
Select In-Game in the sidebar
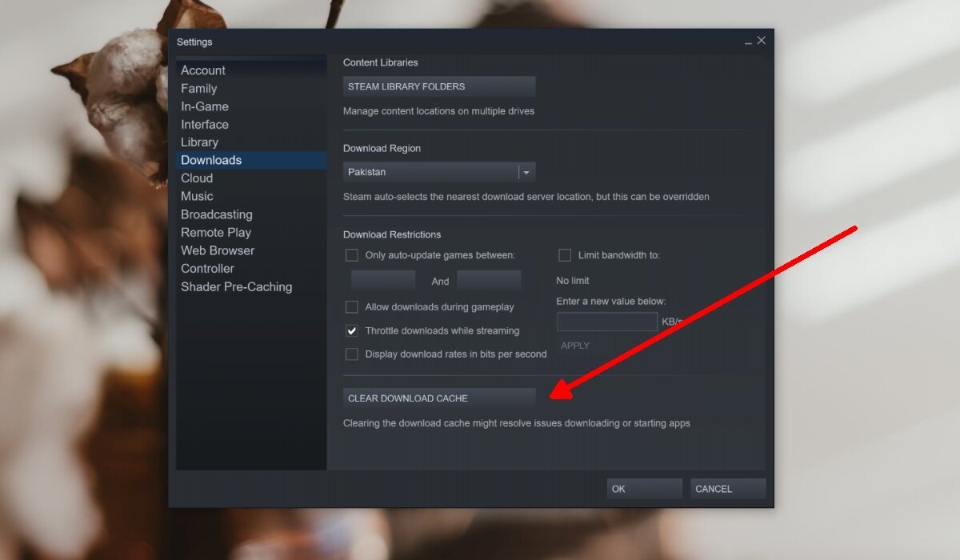pyautogui.click(x=204, y=106)
